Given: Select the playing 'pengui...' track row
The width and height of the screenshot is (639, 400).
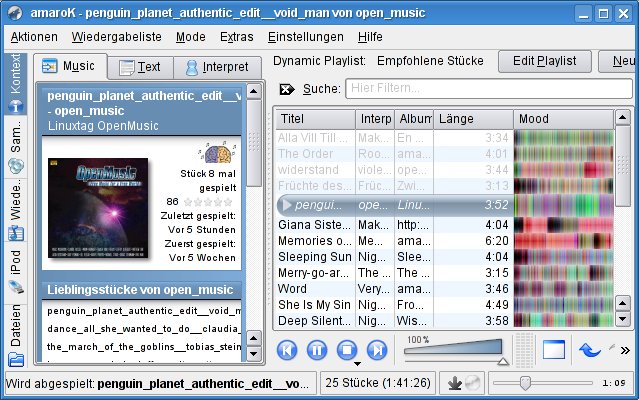Looking at the screenshot, I should 445,205.
